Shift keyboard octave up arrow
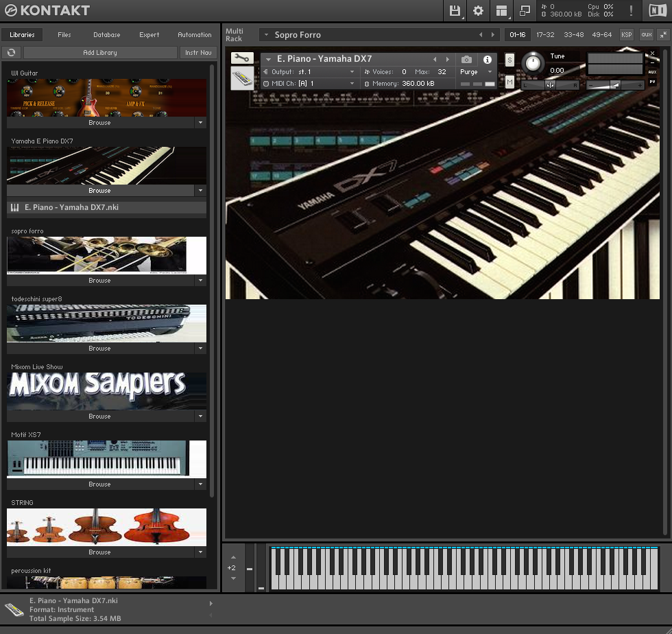The height and width of the screenshot is (634, 672). [x=233, y=557]
